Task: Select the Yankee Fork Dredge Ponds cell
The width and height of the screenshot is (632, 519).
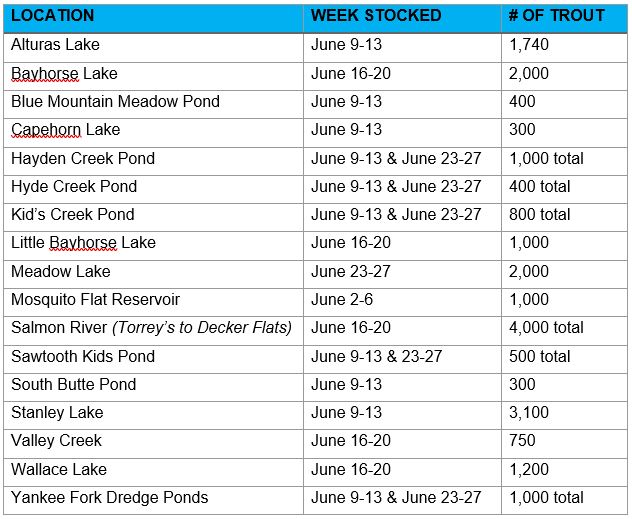Action: click(x=110, y=497)
